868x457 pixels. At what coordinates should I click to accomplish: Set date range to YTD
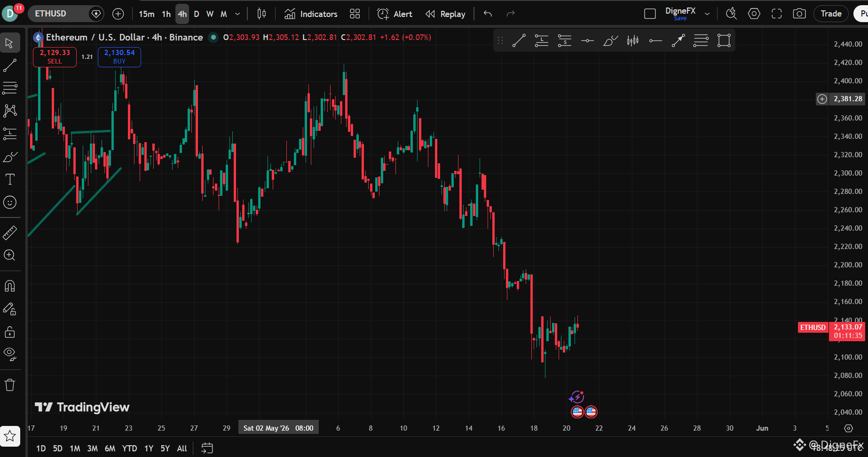click(129, 449)
